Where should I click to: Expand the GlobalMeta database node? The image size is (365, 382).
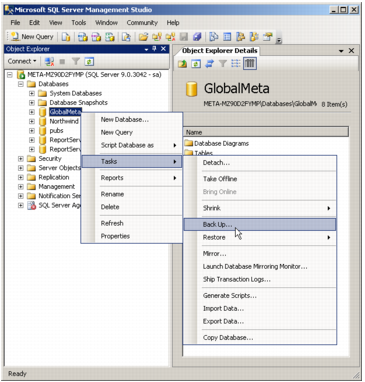pos(32,112)
